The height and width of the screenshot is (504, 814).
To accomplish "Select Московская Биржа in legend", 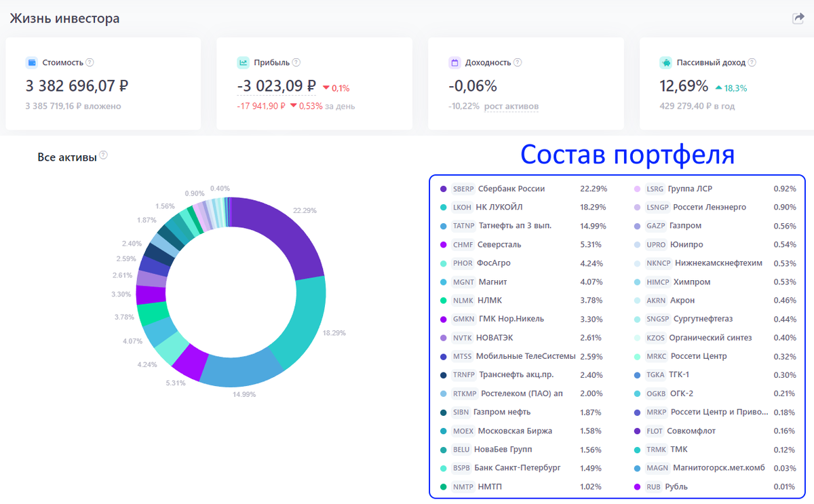I will pyautogui.click(x=515, y=431).
